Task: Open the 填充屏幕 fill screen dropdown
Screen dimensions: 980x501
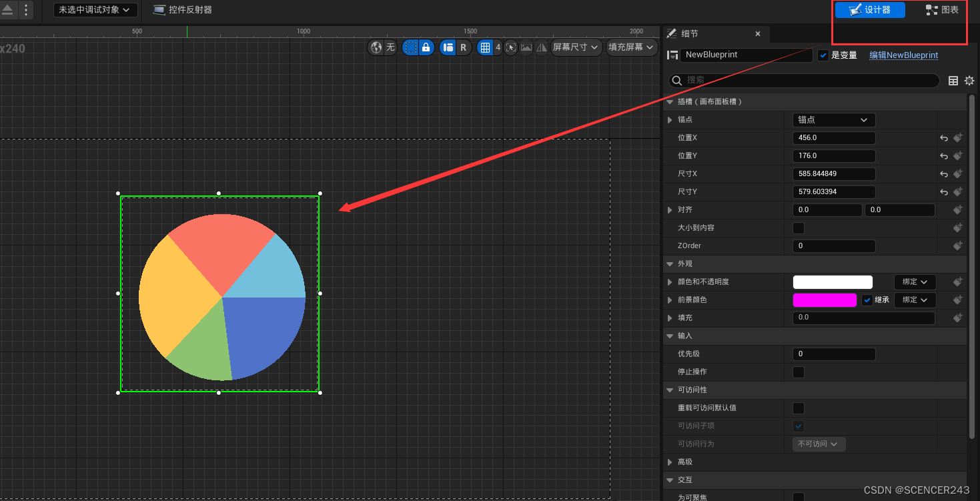Action: (631, 47)
